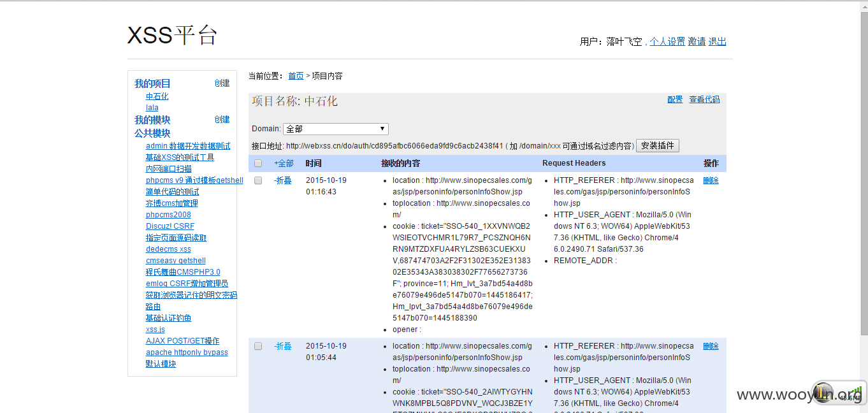Click the Request Headers column header

click(574, 163)
